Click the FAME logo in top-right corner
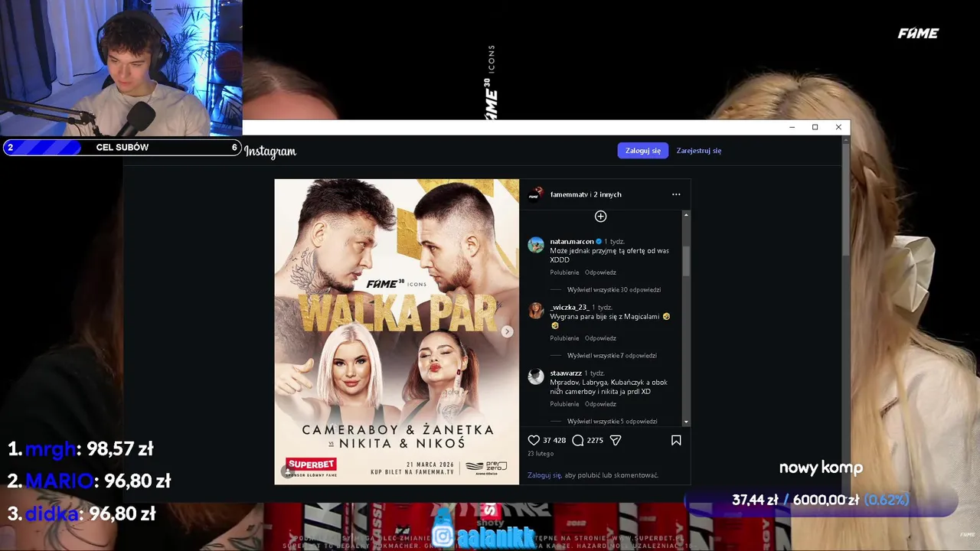 [918, 33]
